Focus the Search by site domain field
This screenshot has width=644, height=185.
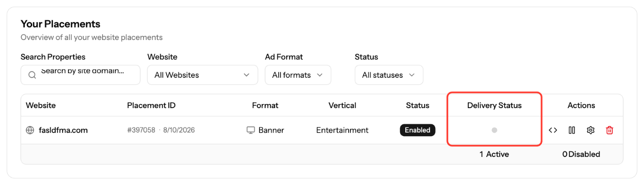(80, 75)
